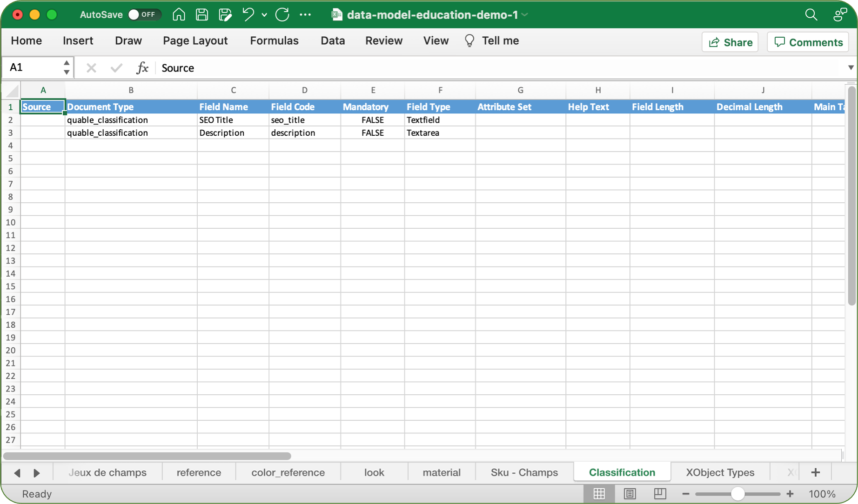The width and height of the screenshot is (858, 504).
Task: Open the Page Layout ribbon tab
Action: [195, 41]
